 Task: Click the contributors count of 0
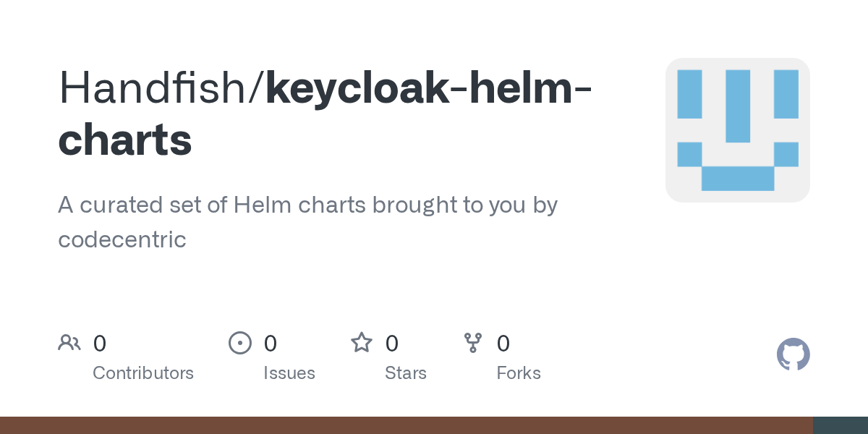pyautogui.click(x=100, y=343)
